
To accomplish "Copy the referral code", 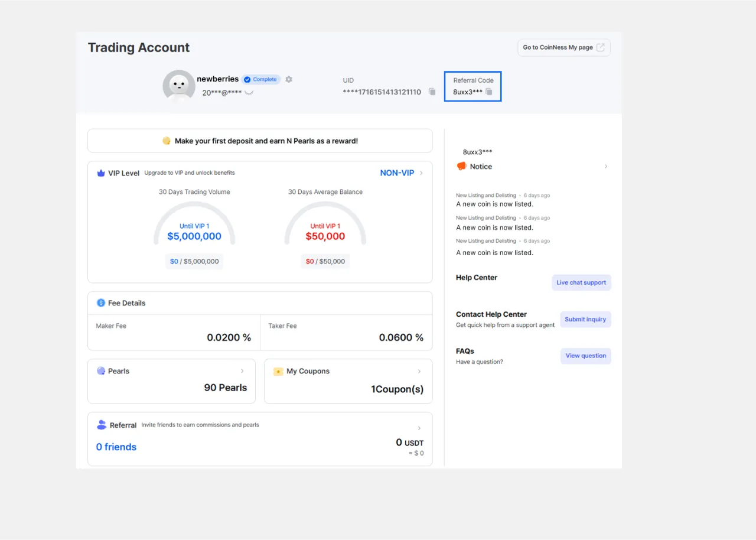I will click(488, 92).
